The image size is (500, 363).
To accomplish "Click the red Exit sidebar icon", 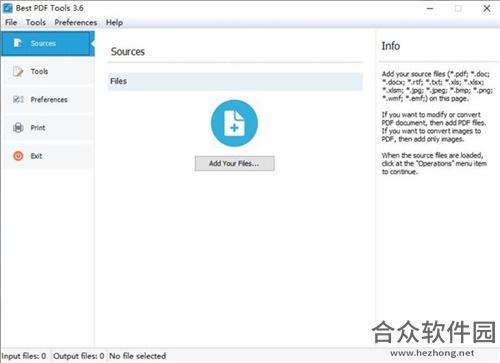I will (x=18, y=156).
